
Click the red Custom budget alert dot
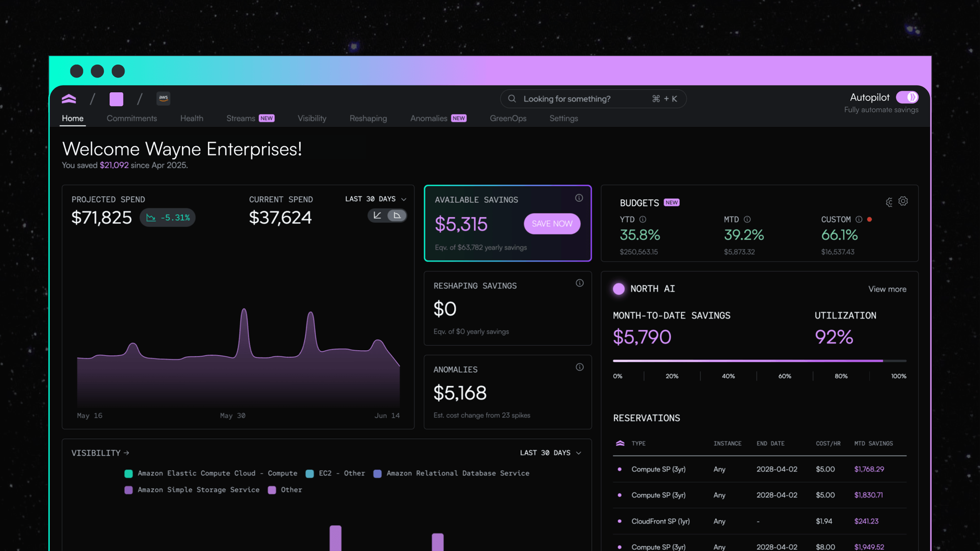click(x=870, y=219)
